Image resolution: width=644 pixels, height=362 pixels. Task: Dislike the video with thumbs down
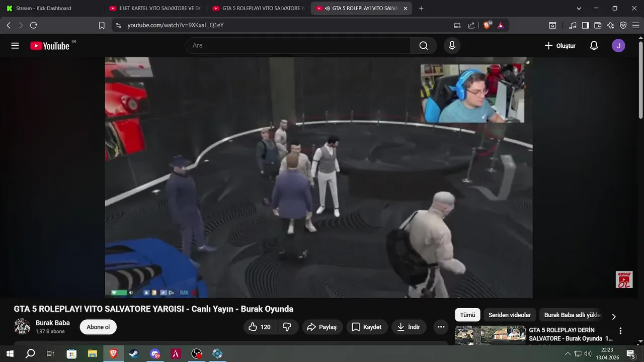click(x=287, y=327)
